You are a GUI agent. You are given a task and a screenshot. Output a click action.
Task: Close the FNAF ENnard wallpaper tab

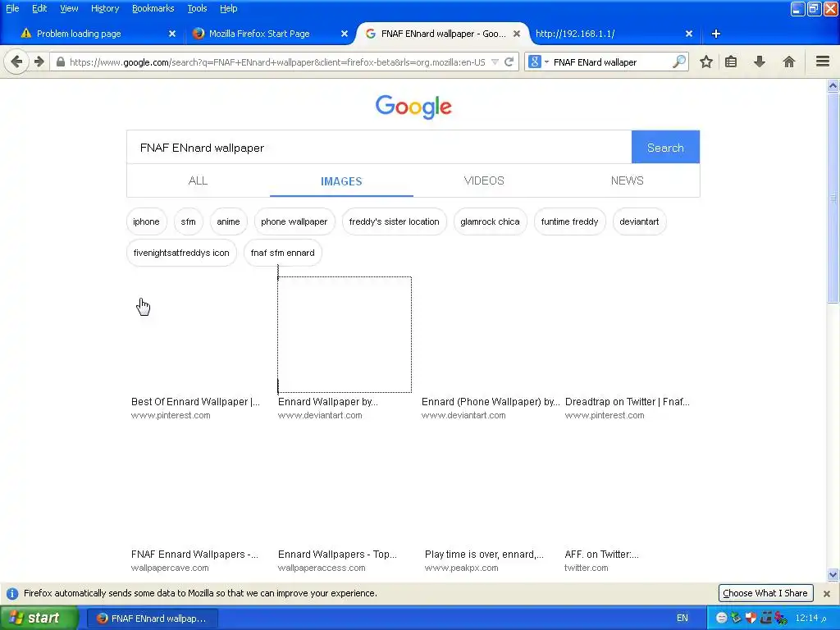click(x=517, y=34)
